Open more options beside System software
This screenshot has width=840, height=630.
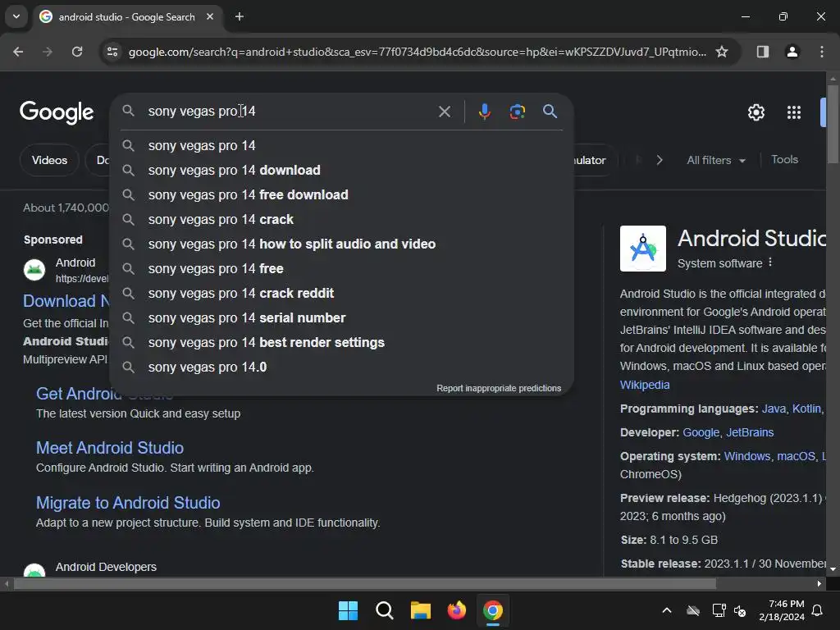point(769,262)
